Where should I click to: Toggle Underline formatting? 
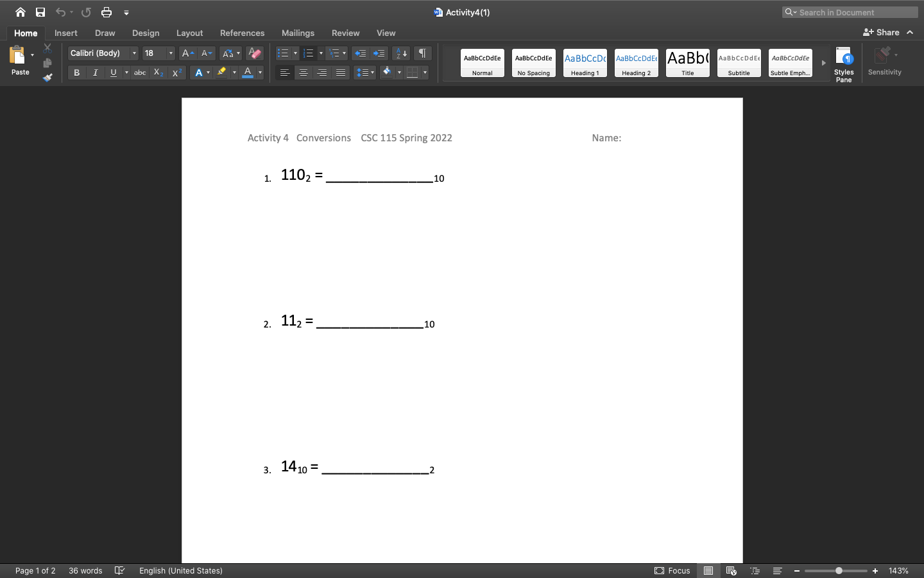(114, 73)
